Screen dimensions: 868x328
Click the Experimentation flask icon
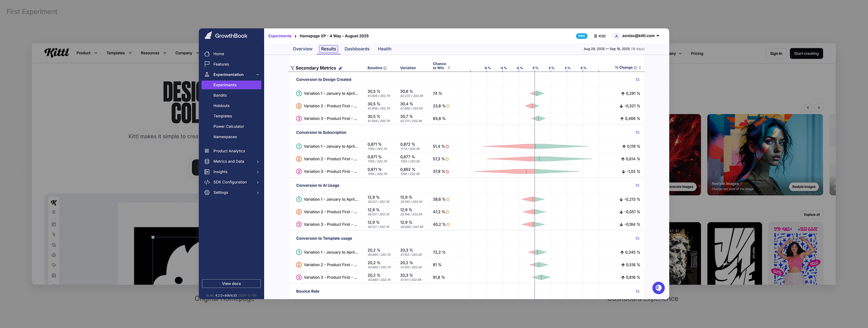coord(207,75)
